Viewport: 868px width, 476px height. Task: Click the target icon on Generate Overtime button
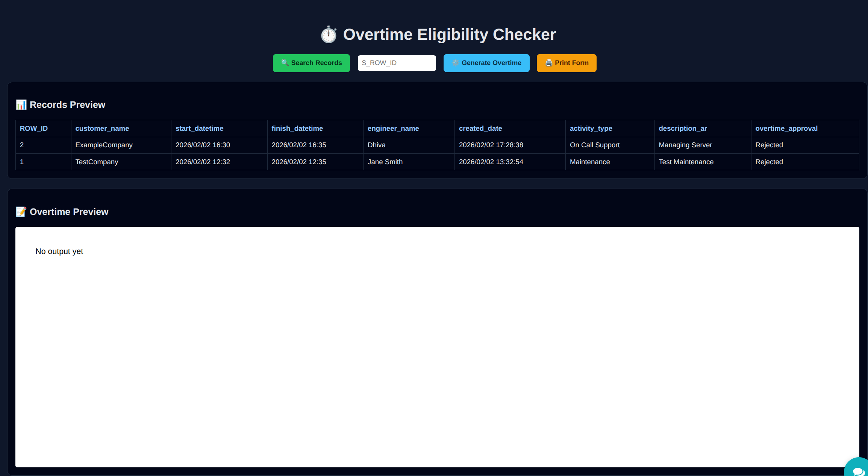click(455, 63)
